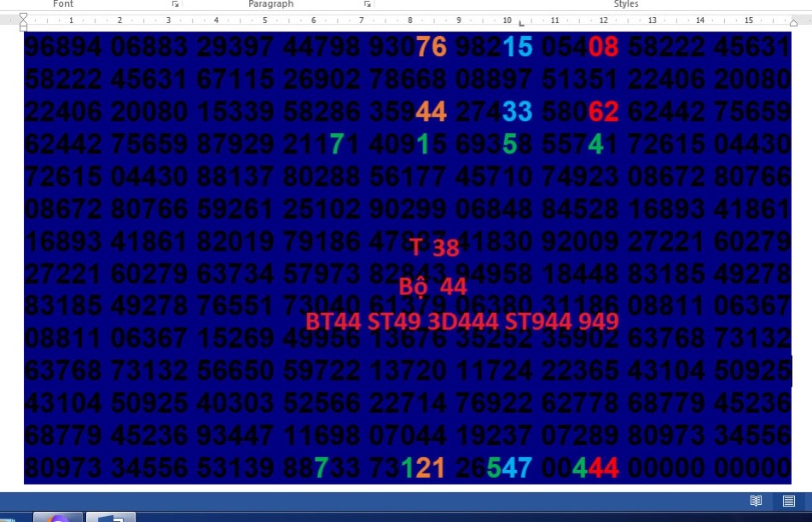Place cursor in number group 19237

494,436
